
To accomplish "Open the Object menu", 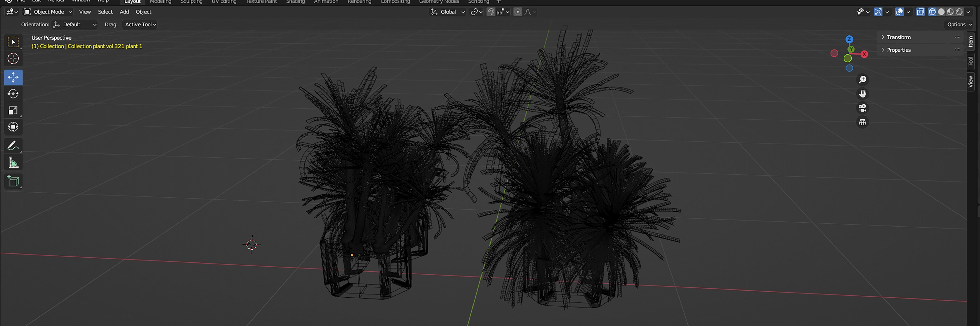I will tap(143, 12).
